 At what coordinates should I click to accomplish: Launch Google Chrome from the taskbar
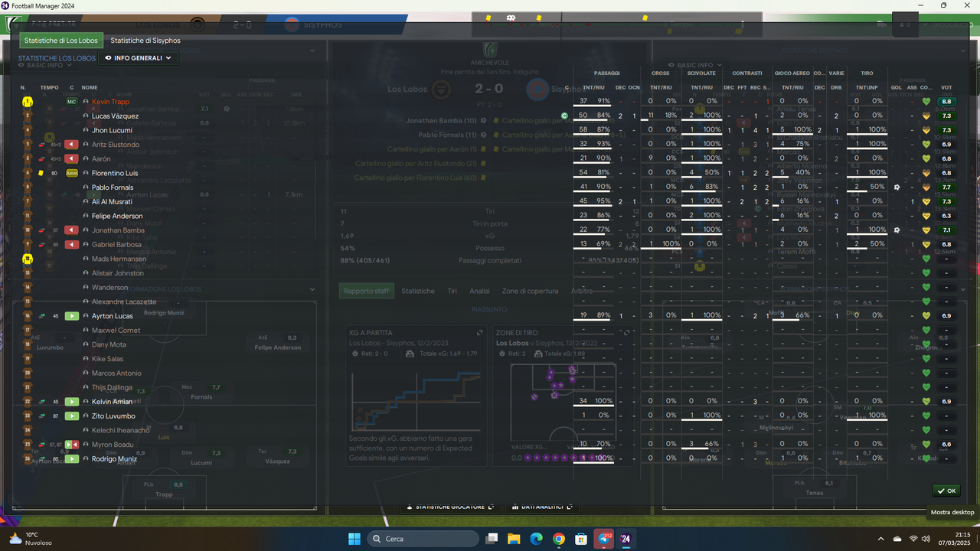[x=558, y=539]
